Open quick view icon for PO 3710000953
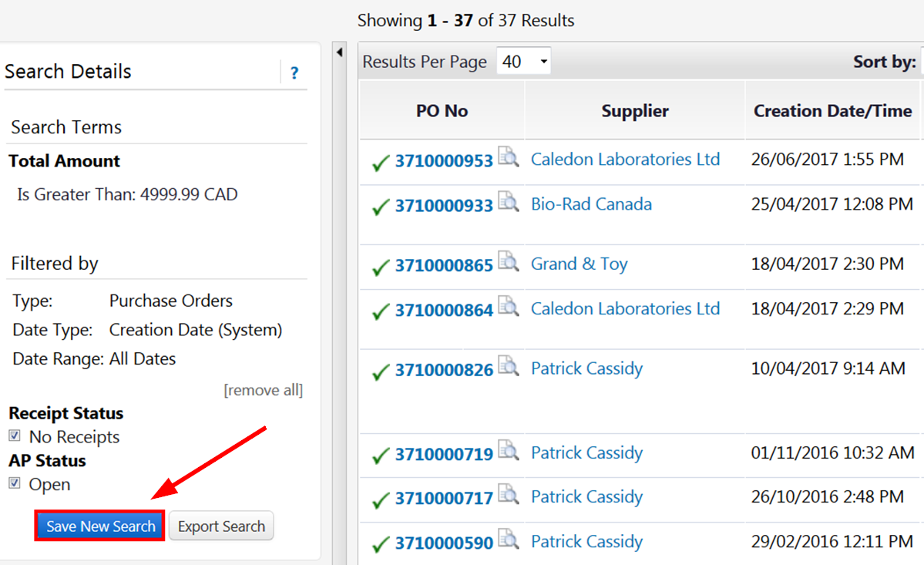 [x=508, y=156]
